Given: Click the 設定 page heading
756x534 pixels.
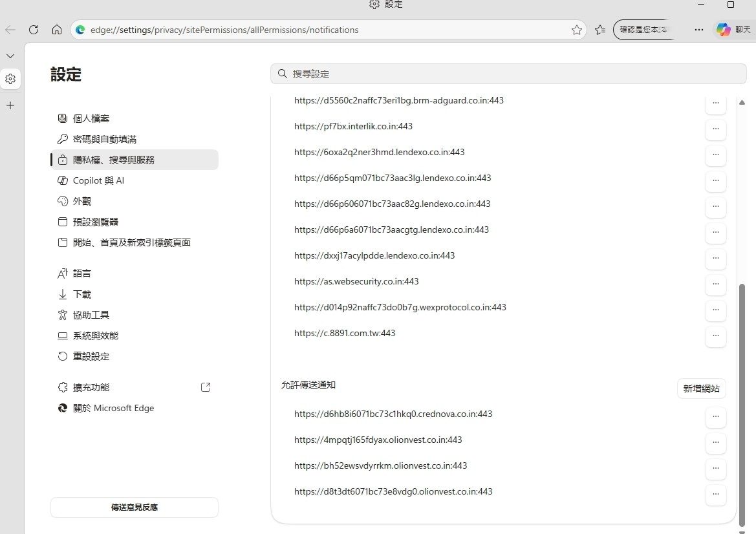Looking at the screenshot, I should [x=66, y=74].
